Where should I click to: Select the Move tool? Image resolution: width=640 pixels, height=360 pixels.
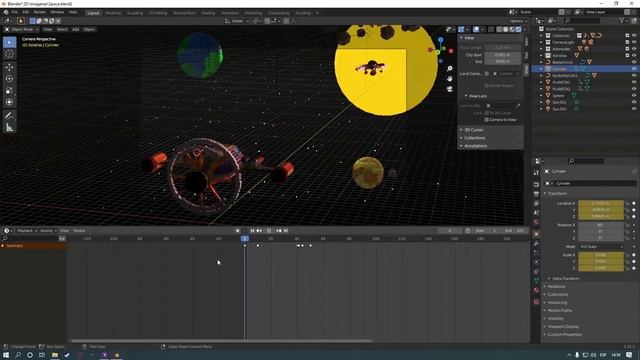9,67
